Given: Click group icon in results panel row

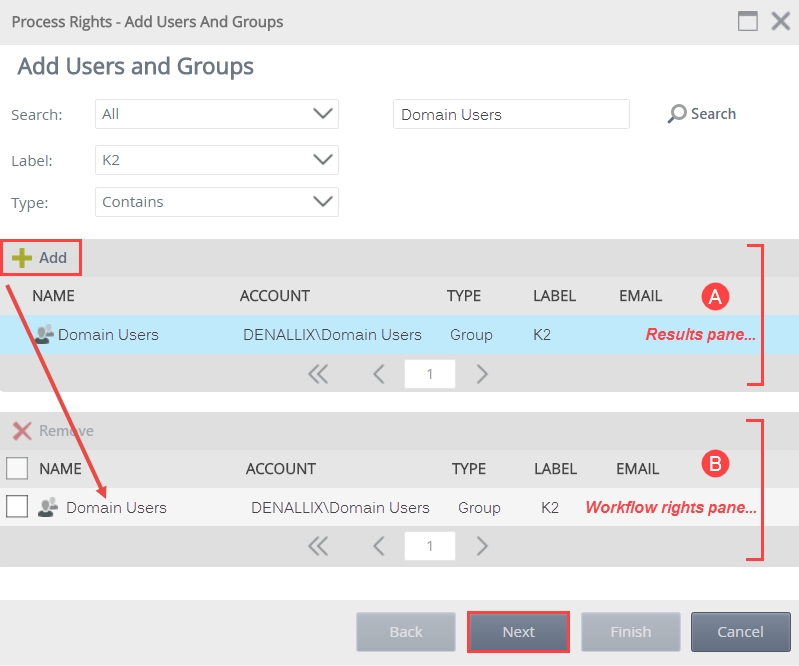Looking at the screenshot, I should click(x=44, y=334).
